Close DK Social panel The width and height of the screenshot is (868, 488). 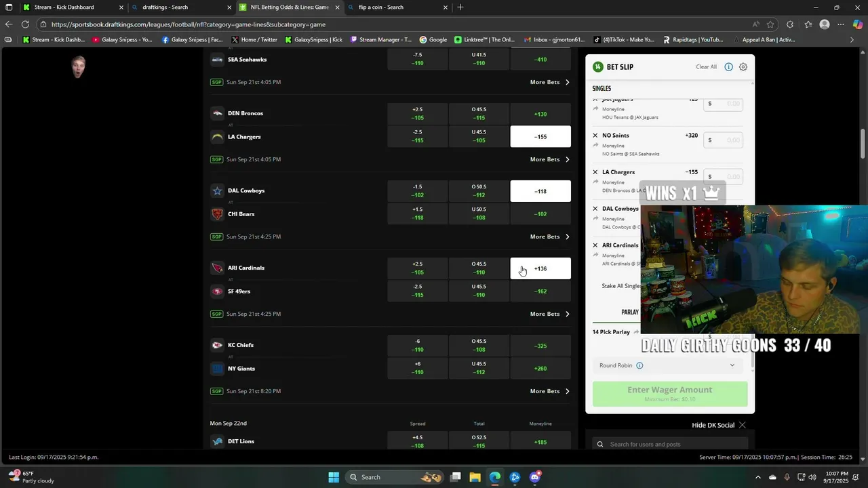point(743,425)
